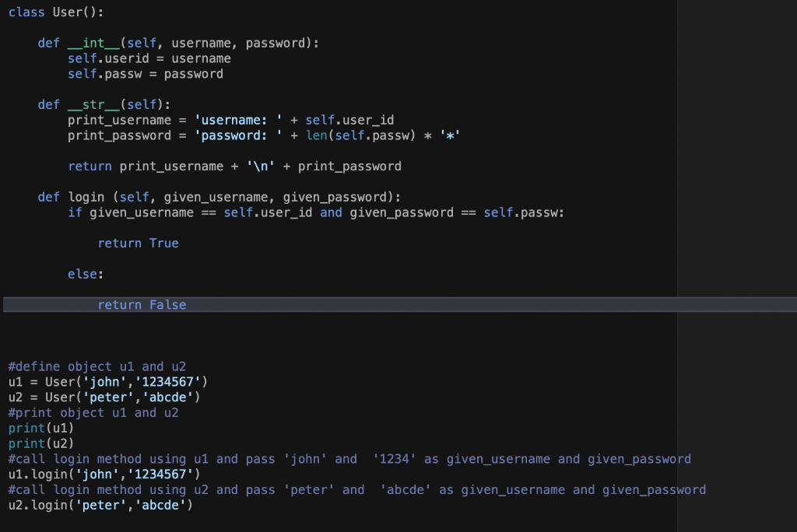Click the '#define object u1 and u2' comment

click(97, 366)
